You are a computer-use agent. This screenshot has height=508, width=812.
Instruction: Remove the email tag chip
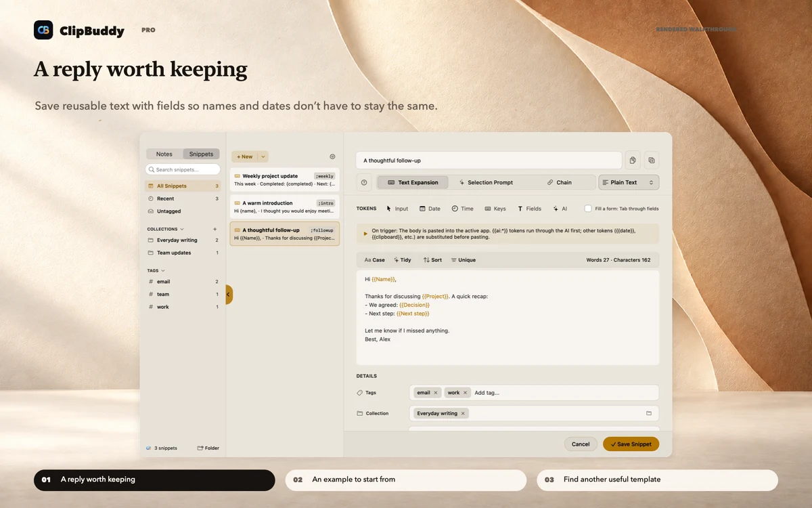point(436,393)
